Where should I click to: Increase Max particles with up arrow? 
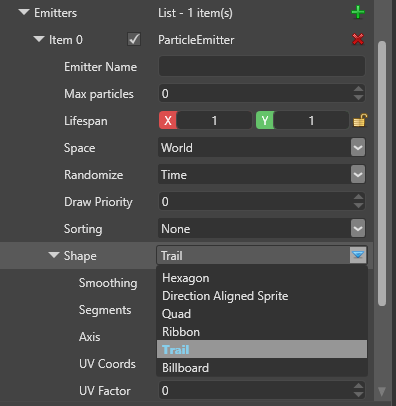[358, 89]
